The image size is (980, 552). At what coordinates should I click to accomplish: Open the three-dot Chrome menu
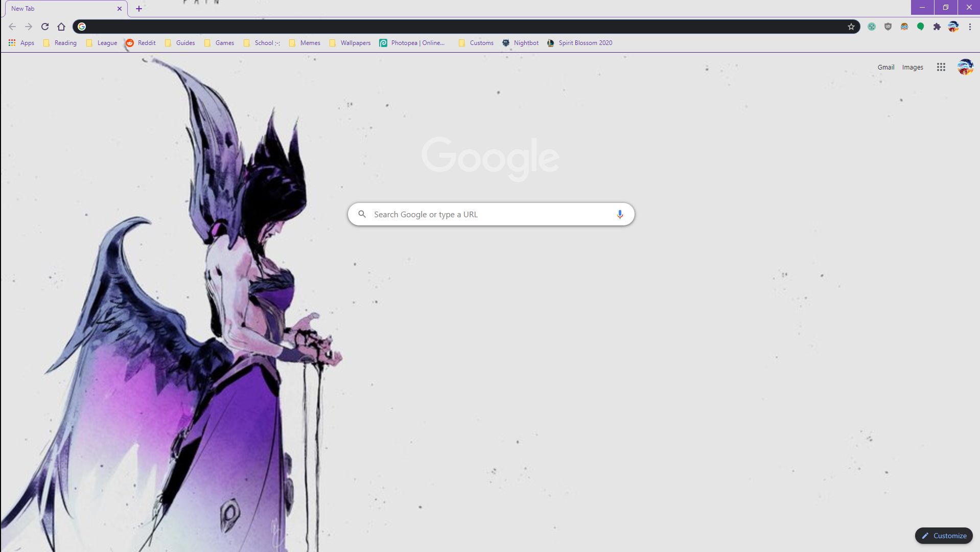pos(970,27)
